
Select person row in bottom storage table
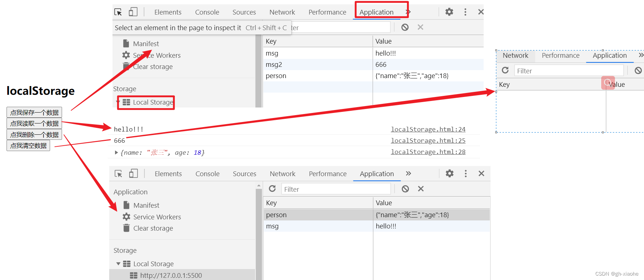point(377,215)
